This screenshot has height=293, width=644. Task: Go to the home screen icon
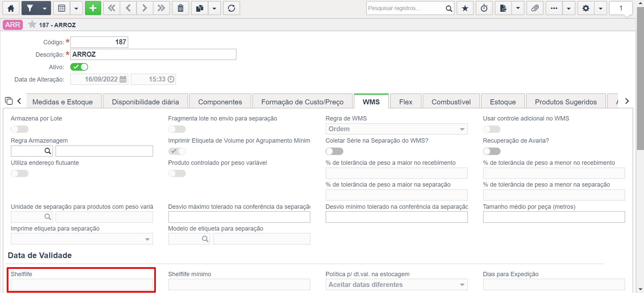click(11, 8)
